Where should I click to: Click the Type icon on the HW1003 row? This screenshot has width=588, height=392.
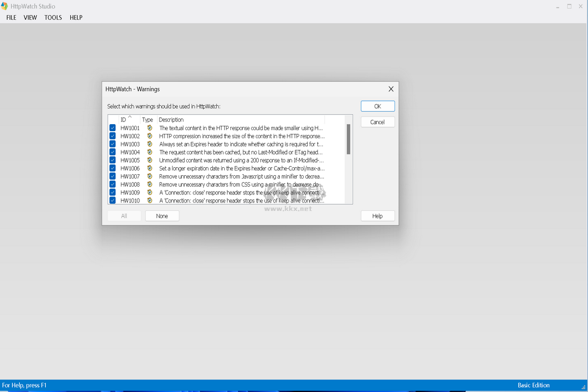[x=149, y=144]
